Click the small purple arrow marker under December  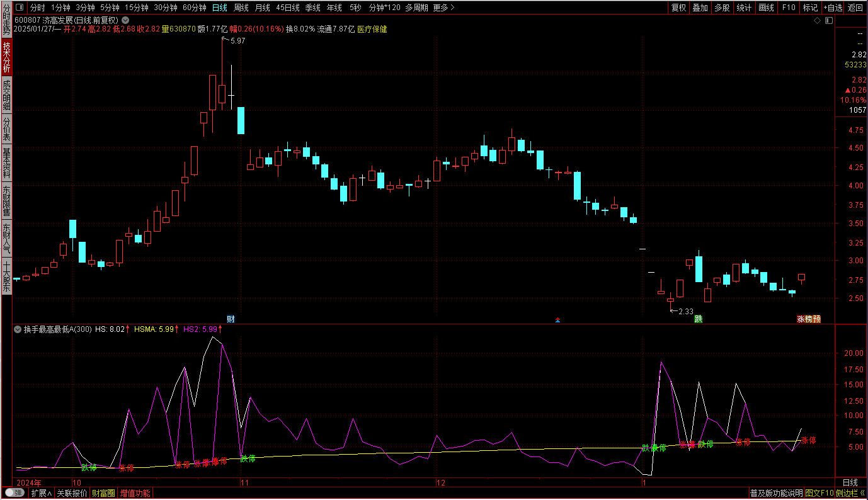(x=557, y=321)
